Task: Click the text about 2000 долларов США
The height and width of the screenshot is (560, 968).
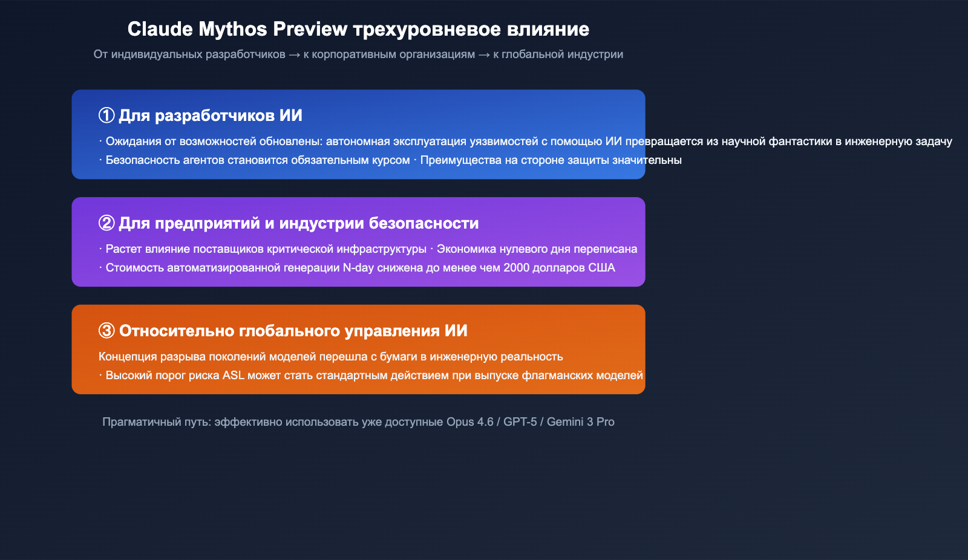Action: click(x=560, y=267)
